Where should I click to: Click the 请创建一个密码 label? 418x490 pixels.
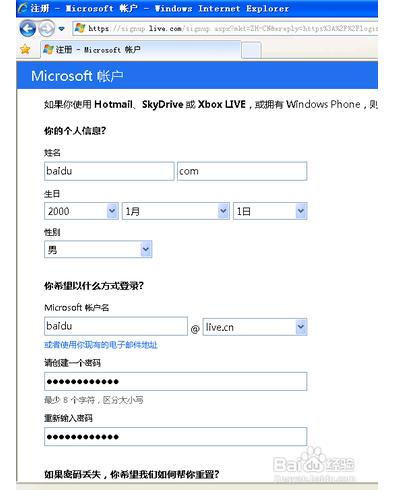72,363
